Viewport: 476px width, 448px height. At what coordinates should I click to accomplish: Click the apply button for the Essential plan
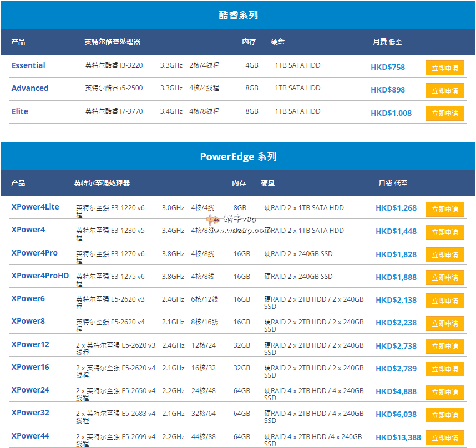[x=444, y=68]
